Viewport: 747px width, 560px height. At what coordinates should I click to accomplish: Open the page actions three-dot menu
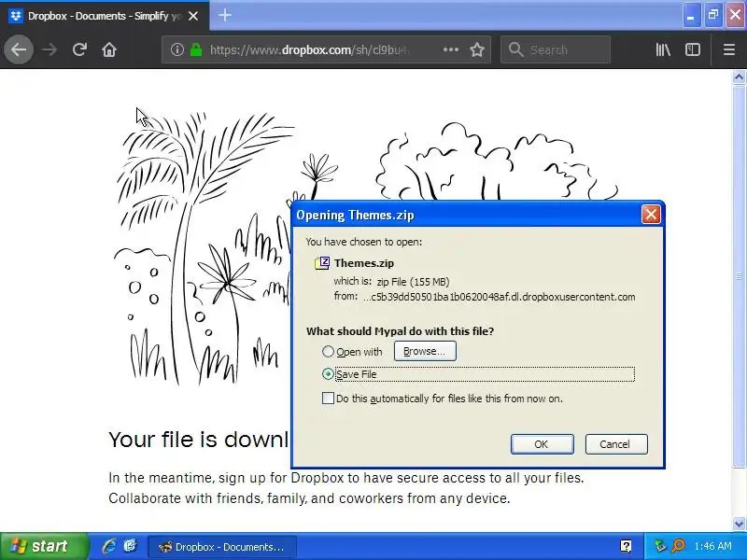pos(451,49)
